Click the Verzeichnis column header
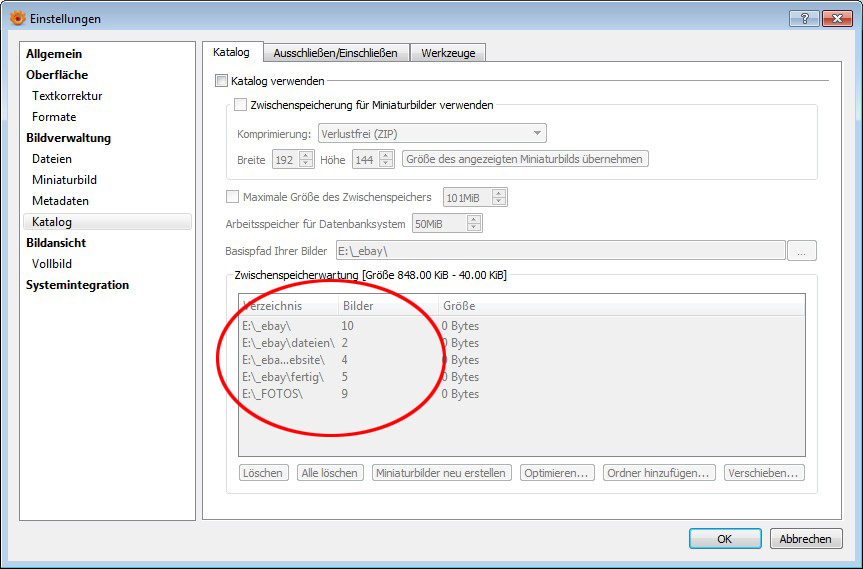 (289, 305)
